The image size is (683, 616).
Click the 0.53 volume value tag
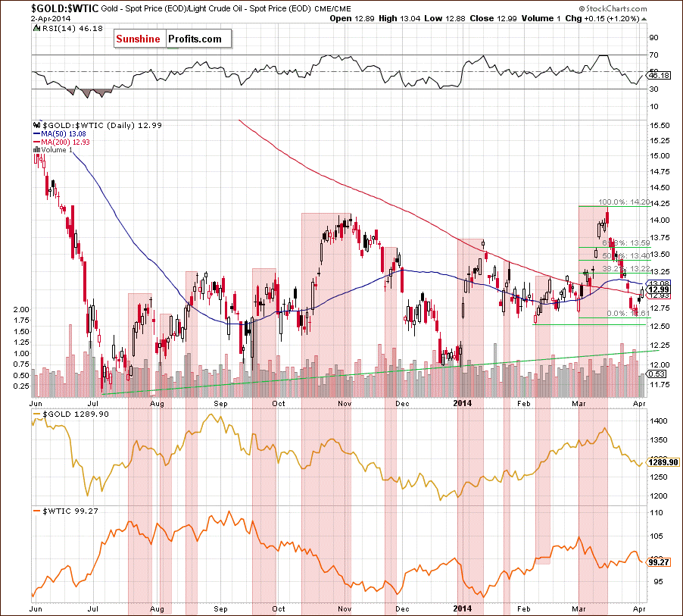click(x=656, y=374)
